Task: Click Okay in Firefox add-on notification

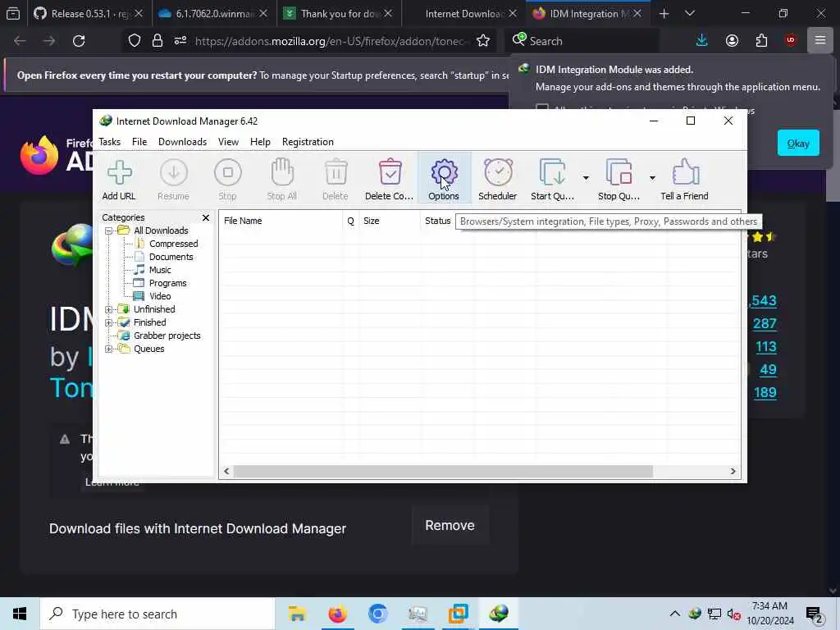Action: tap(797, 143)
